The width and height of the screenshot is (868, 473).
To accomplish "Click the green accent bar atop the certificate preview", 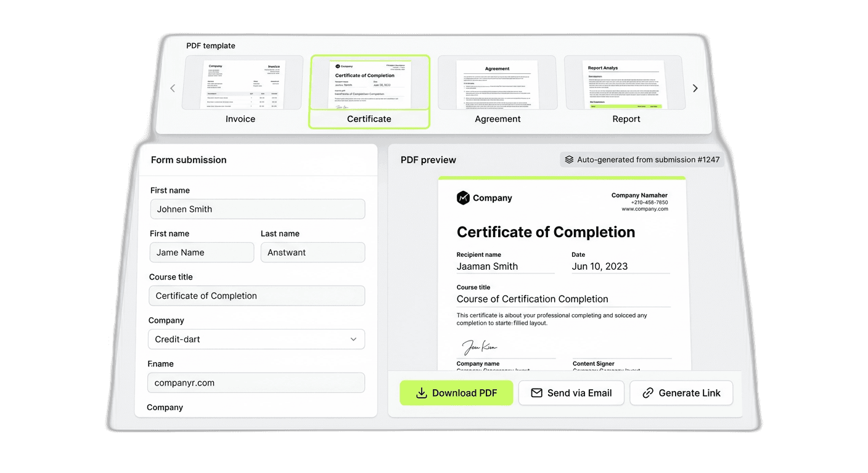I will click(562, 178).
